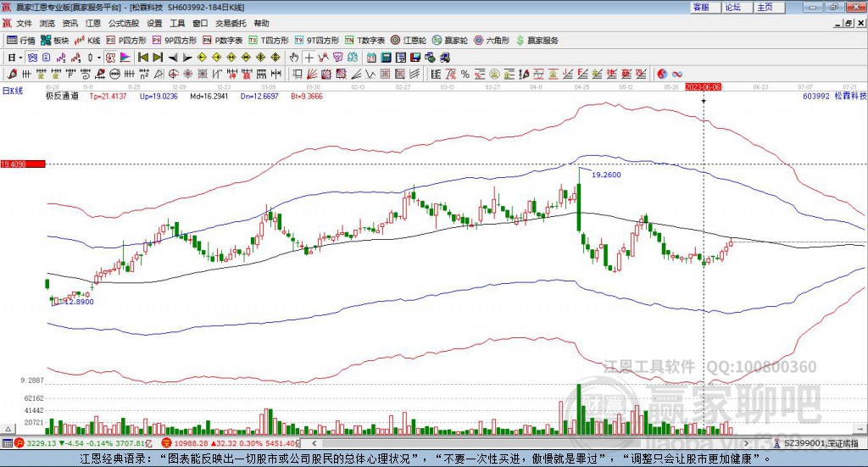Viewport: 868px width, 467px height.
Task: Open the calculator icon
Action: click(x=386, y=58)
